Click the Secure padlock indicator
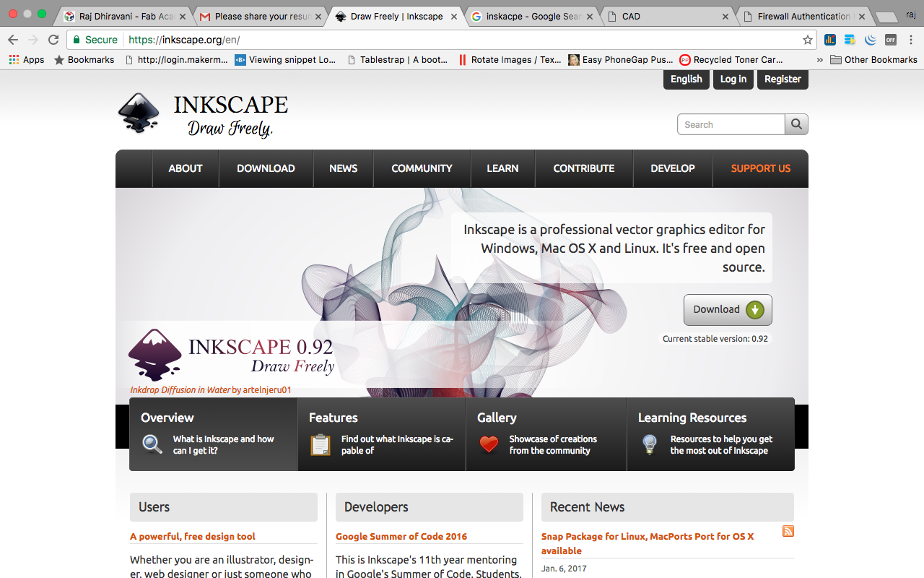Screen dimensions: 924x578 coord(95,40)
